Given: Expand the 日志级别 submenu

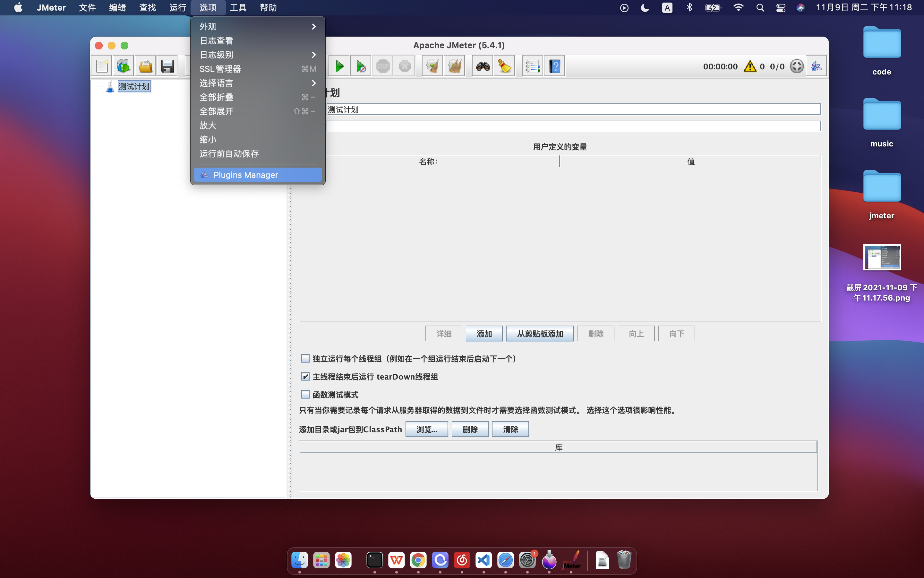Looking at the screenshot, I should [x=258, y=55].
